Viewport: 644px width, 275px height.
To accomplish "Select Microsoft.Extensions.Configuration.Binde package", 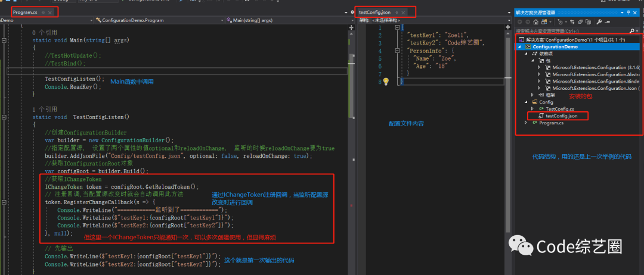I will click(x=596, y=81).
